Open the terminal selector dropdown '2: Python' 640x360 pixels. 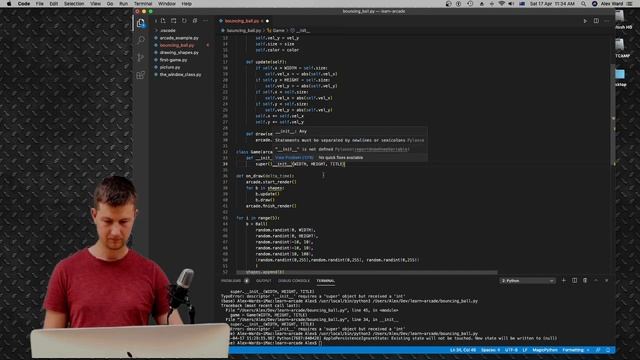pyautogui.click(x=527, y=281)
